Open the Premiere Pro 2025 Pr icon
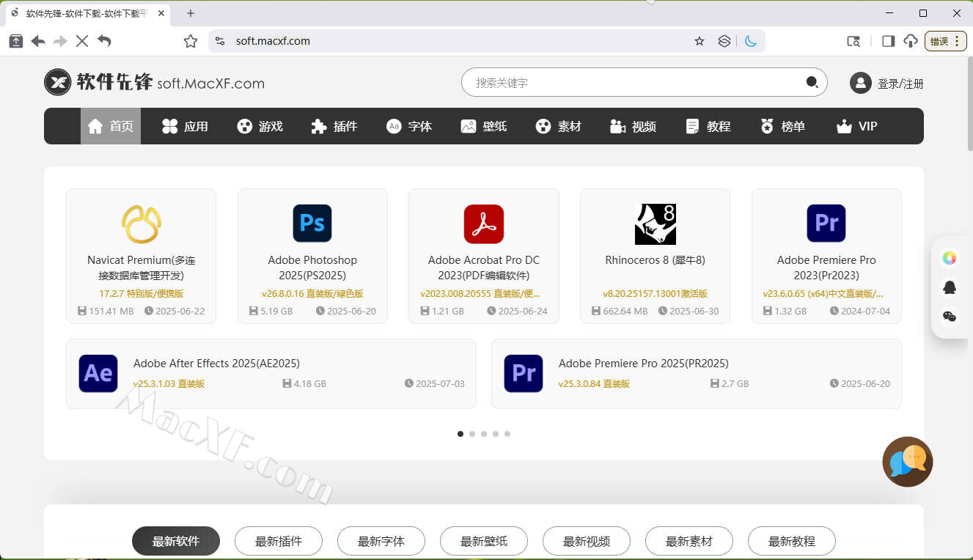The height and width of the screenshot is (560, 973). click(524, 373)
